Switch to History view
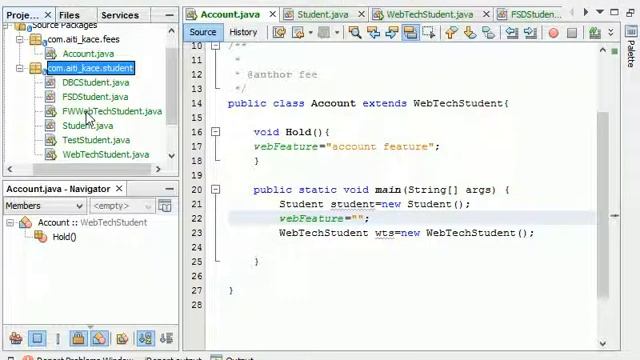 point(243,32)
